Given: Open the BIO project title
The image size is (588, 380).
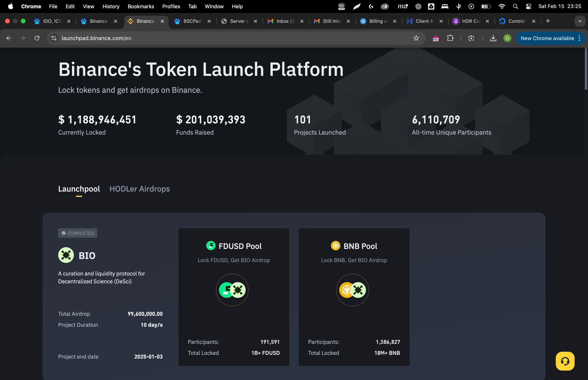Looking at the screenshot, I should [x=87, y=255].
